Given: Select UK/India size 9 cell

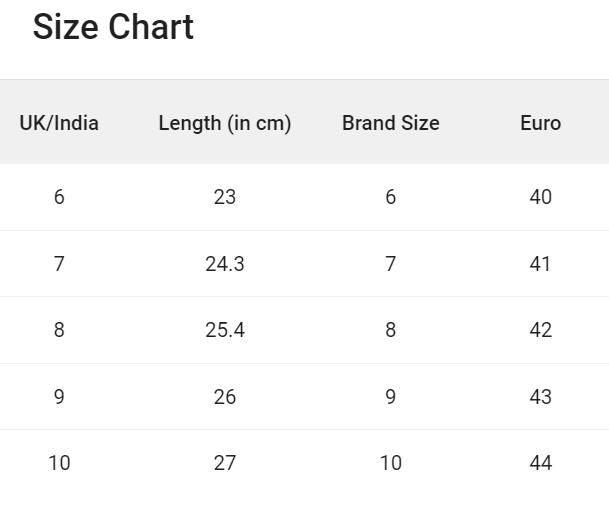Looking at the screenshot, I should click(x=59, y=397).
